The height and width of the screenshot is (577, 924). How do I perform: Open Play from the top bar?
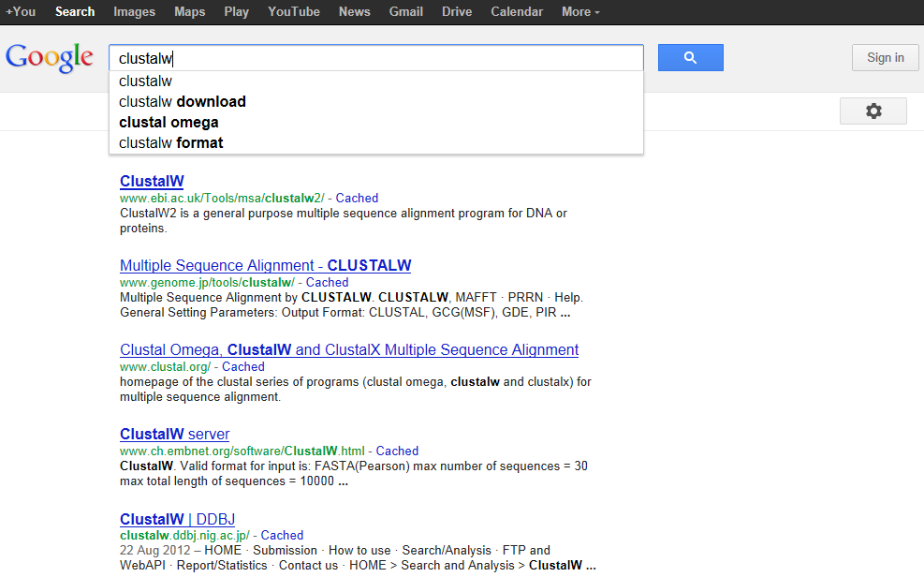click(236, 12)
